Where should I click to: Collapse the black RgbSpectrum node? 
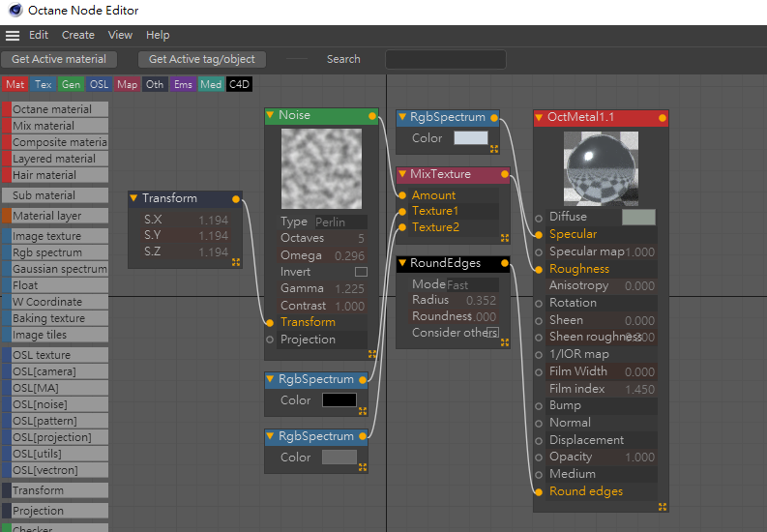[x=270, y=379]
